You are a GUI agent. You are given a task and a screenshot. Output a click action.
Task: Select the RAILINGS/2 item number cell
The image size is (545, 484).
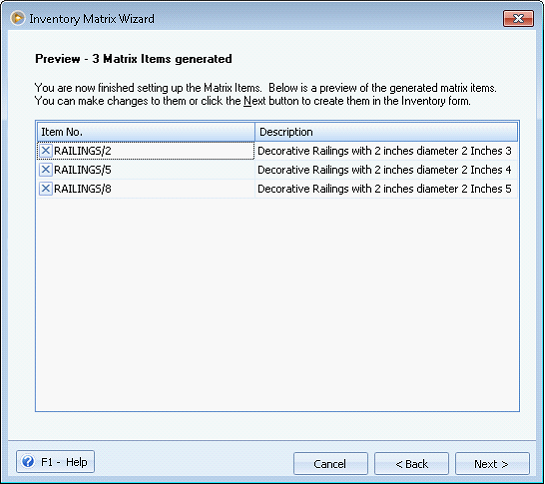(x=146, y=151)
